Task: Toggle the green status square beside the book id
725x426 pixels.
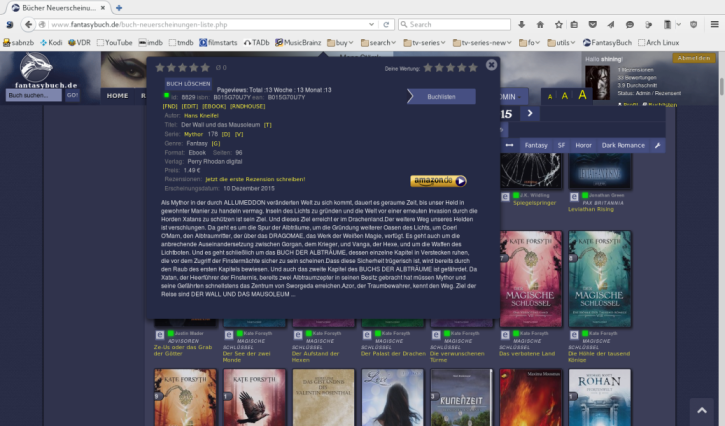Action: coord(166,95)
